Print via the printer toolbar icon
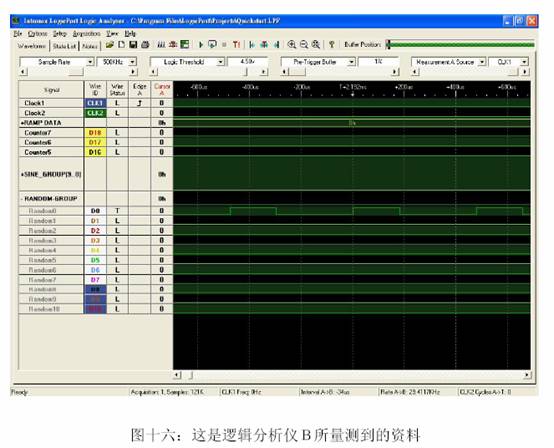This screenshot has width=554, height=448. [x=145, y=45]
